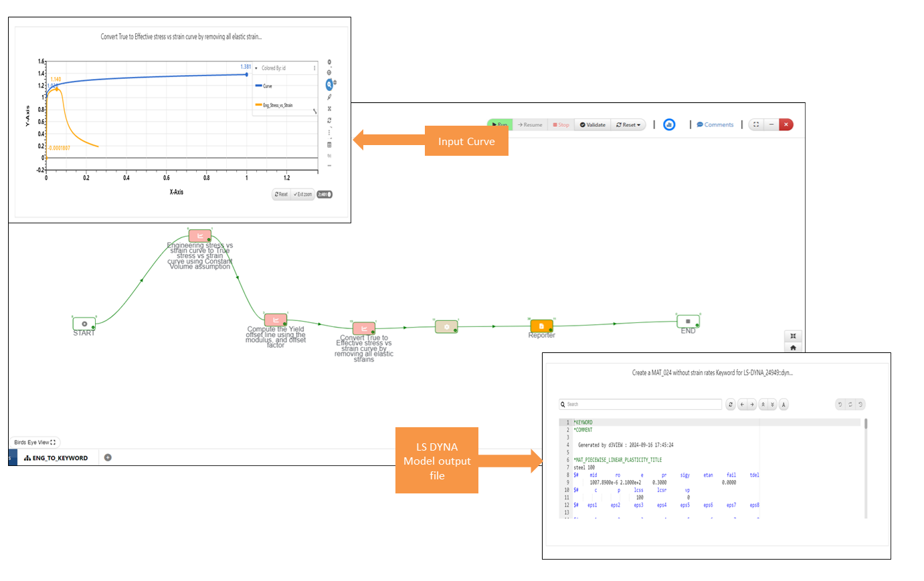Select the Reporter node in workflow
The width and height of the screenshot is (924, 581).
541,326
